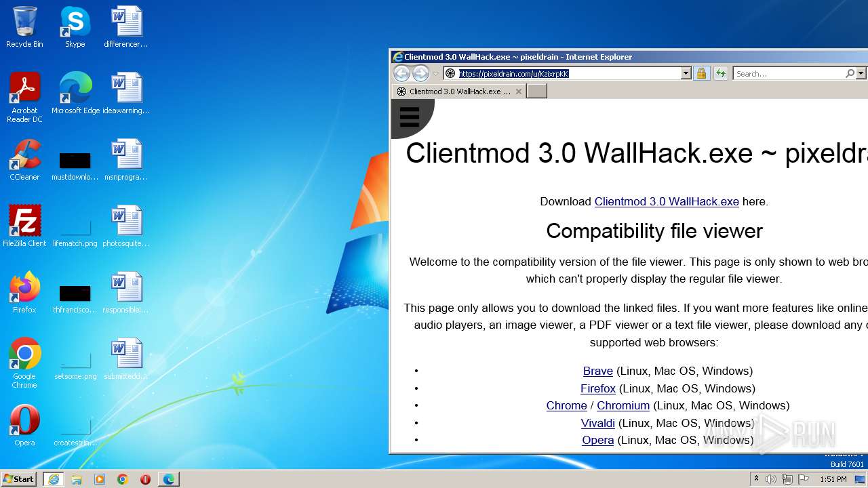This screenshot has width=868, height=488.
Task: Show hidden system tray icons
Action: tap(756, 479)
